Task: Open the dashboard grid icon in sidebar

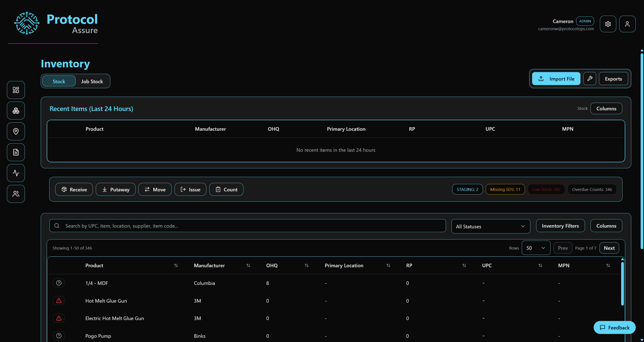Action: pyautogui.click(x=15, y=90)
